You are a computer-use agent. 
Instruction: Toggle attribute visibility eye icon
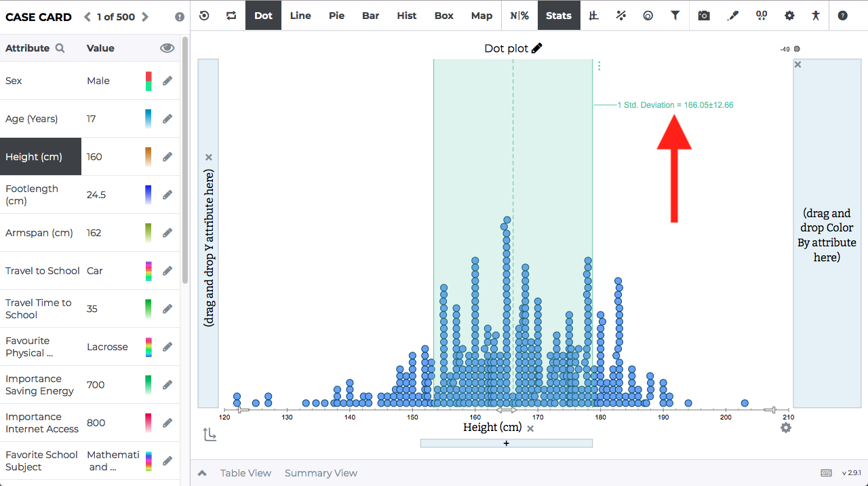pyautogui.click(x=167, y=48)
